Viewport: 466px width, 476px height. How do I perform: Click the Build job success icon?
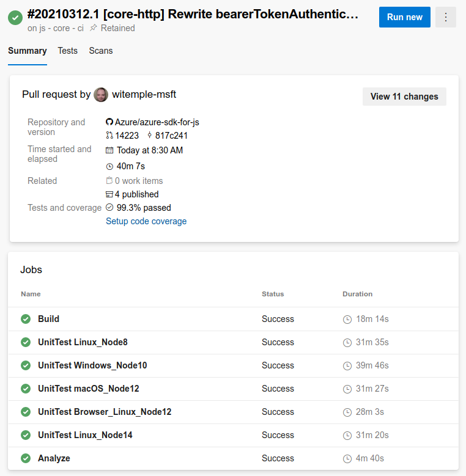pos(26,319)
